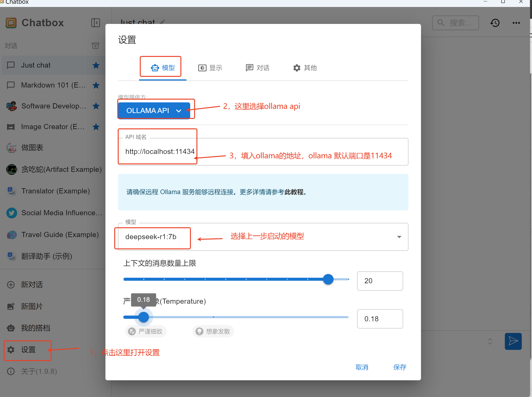Viewport: 532px width, 397px height.
Task: Switch to the 其他 settings tab
Action: pos(305,68)
